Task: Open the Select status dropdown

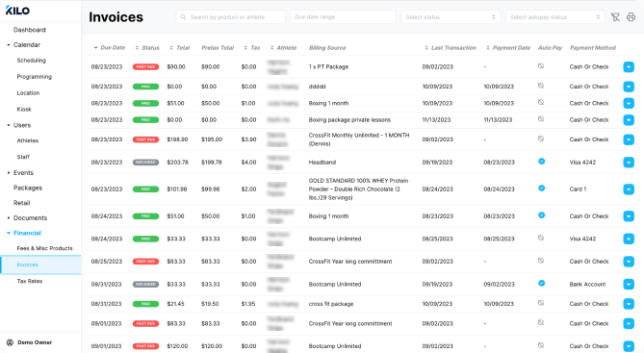Action: tap(451, 17)
